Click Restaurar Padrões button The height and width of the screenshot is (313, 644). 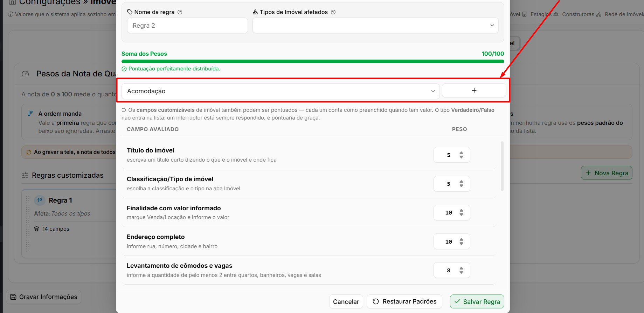click(x=404, y=301)
